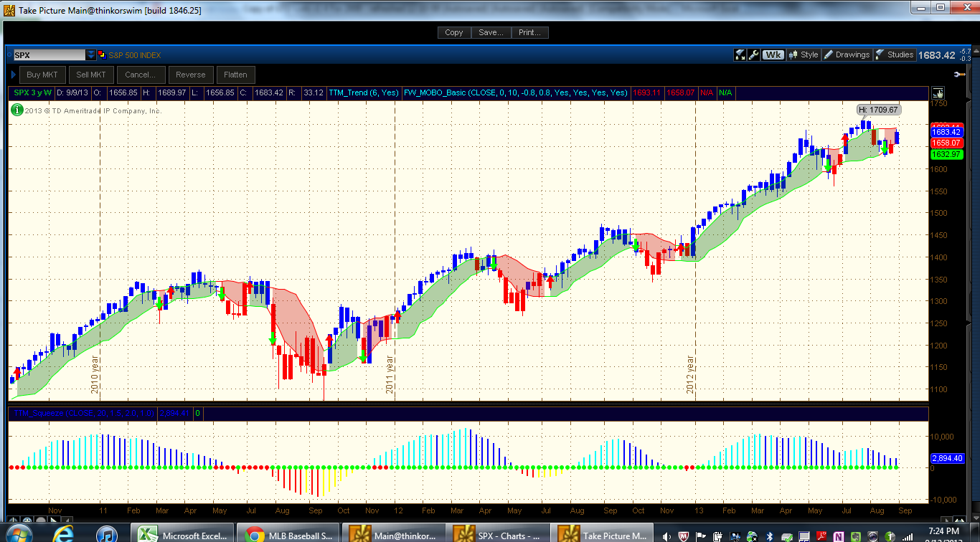Image resolution: width=980 pixels, height=542 pixels.
Task: Click the Wk timeframe toggle
Action: coord(773,54)
